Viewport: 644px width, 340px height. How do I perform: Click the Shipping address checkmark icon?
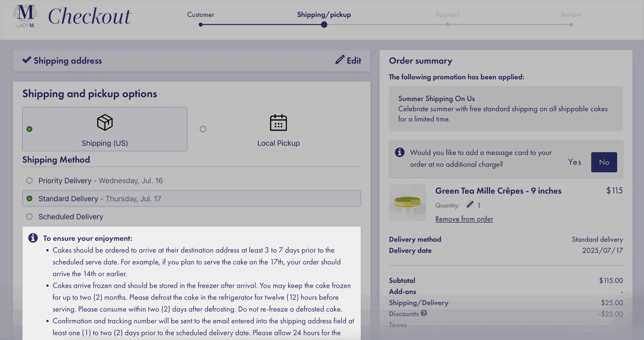click(27, 60)
